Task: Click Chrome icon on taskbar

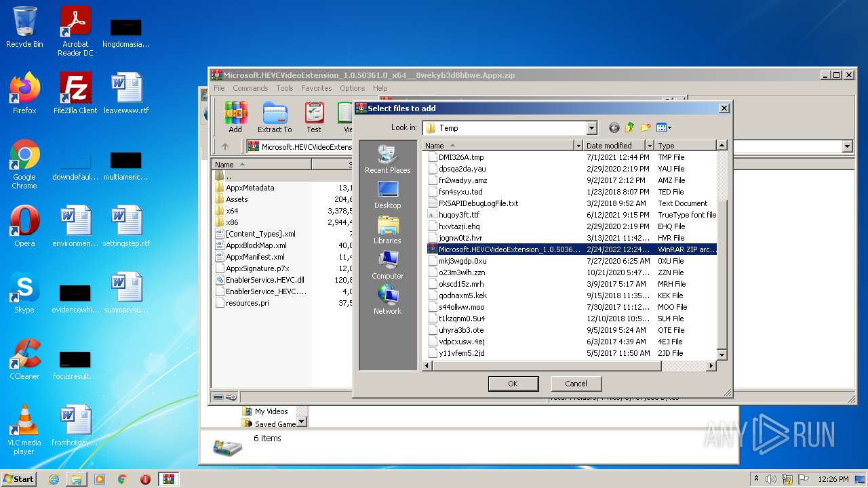Action: pyautogui.click(x=123, y=479)
